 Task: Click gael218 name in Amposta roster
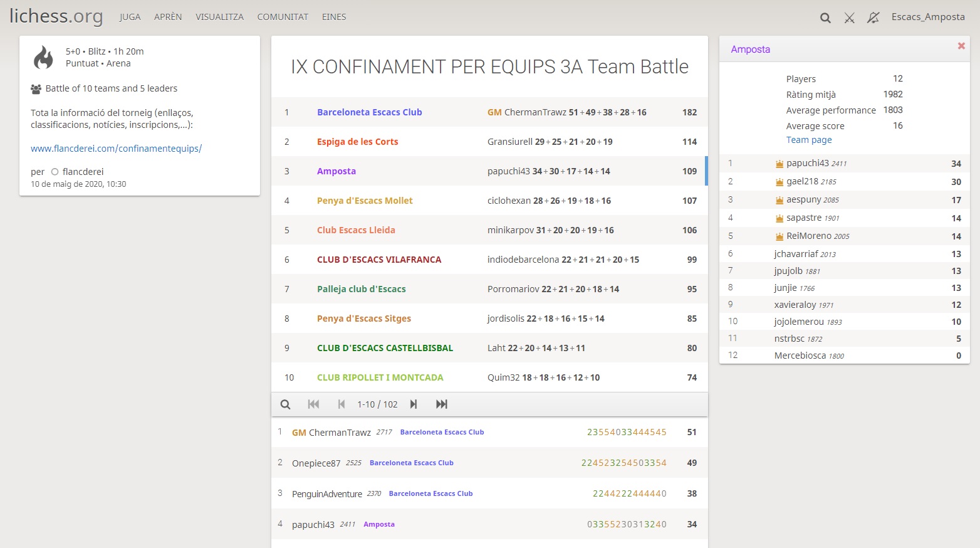point(802,181)
